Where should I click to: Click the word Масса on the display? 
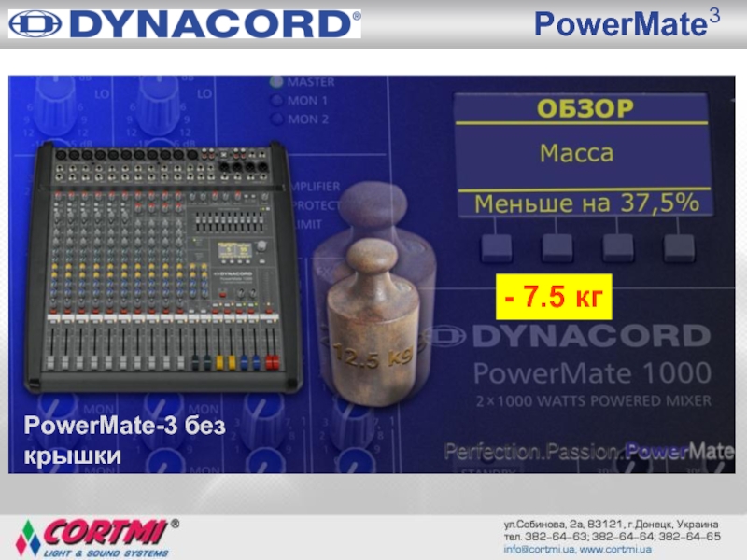(x=576, y=153)
